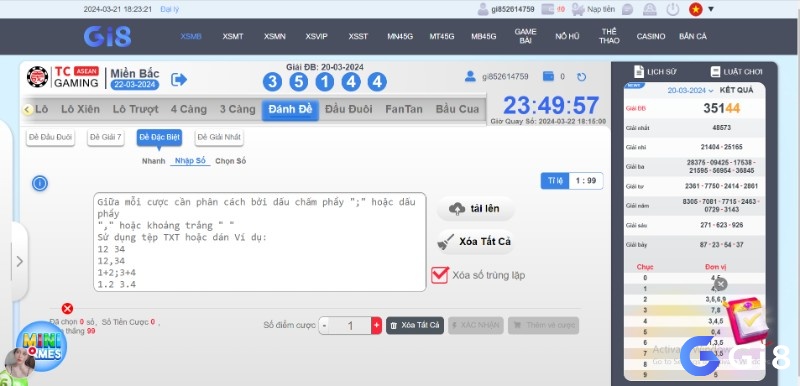Click the Tỉ lệ odds button
Screen dimensions: 800x386
click(555, 181)
